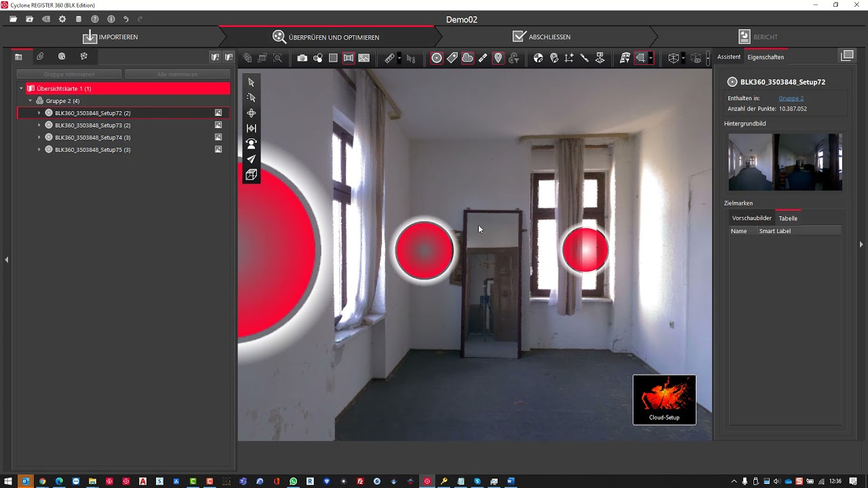
Task: Open settings via the gear icon
Action: (62, 19)
